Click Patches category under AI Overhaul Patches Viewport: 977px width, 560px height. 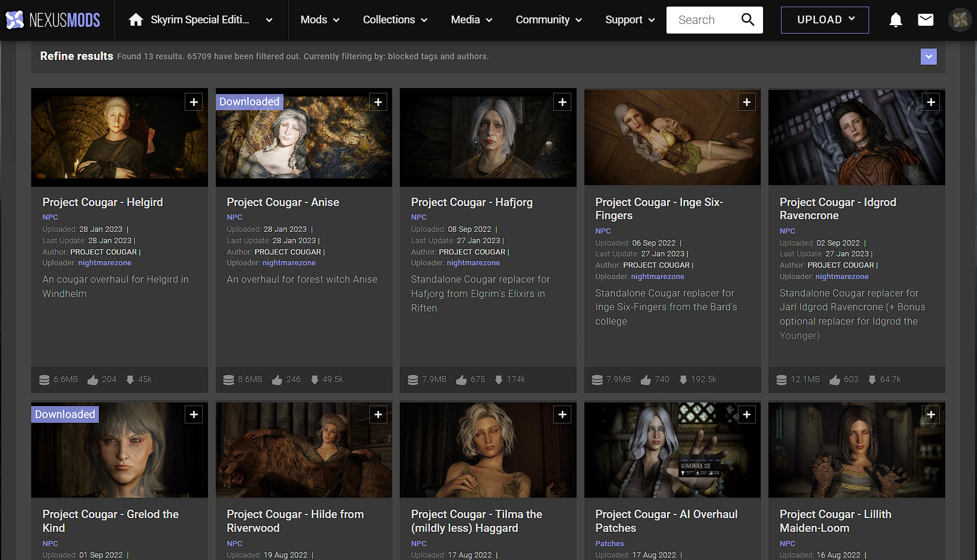coord(610,544)
